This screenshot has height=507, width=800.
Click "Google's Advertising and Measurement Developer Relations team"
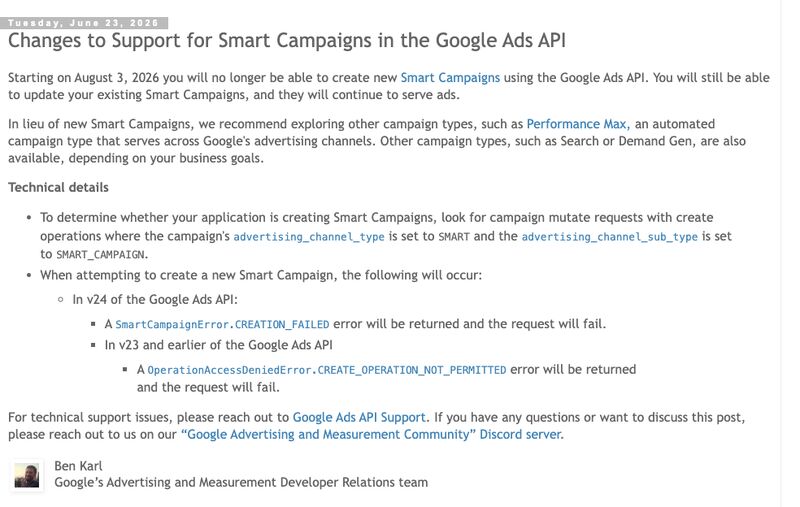point(241,483)
